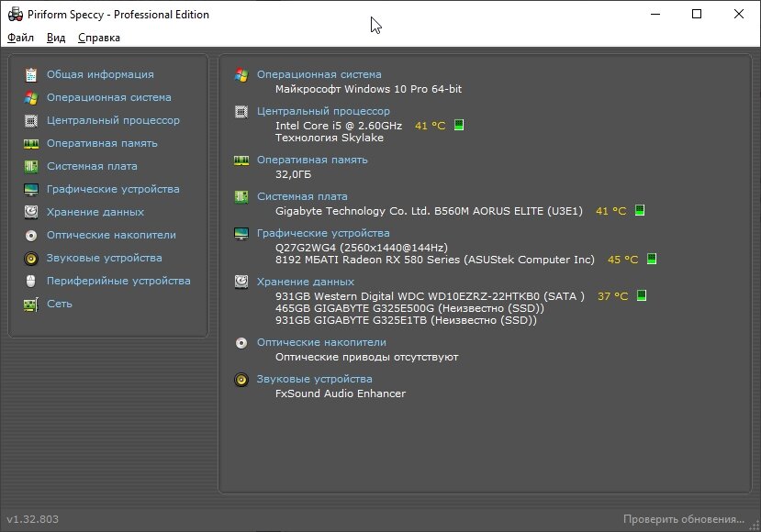
Task: Click the Проверить обновления link
Action: (x=683, y=519)
